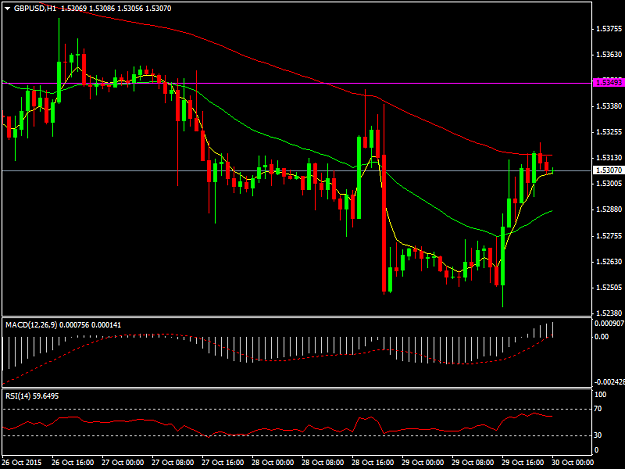Click the 1.52630 price scale value

click(609, 261)
